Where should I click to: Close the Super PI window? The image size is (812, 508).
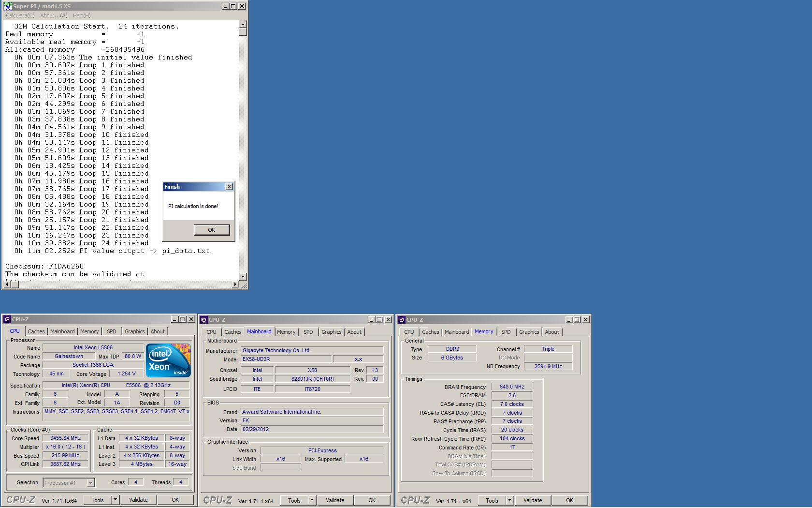[242, 6]
